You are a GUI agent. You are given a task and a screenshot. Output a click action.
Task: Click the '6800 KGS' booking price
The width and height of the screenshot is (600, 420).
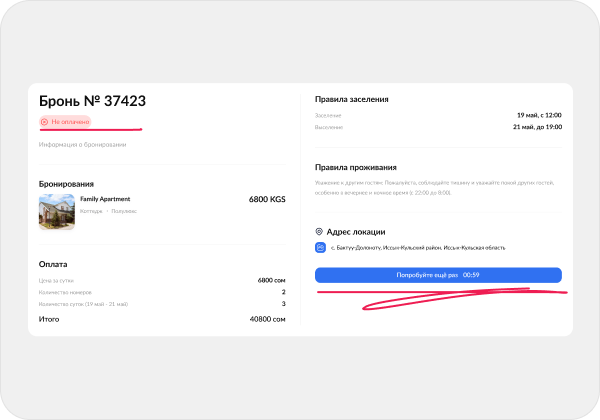266,200
